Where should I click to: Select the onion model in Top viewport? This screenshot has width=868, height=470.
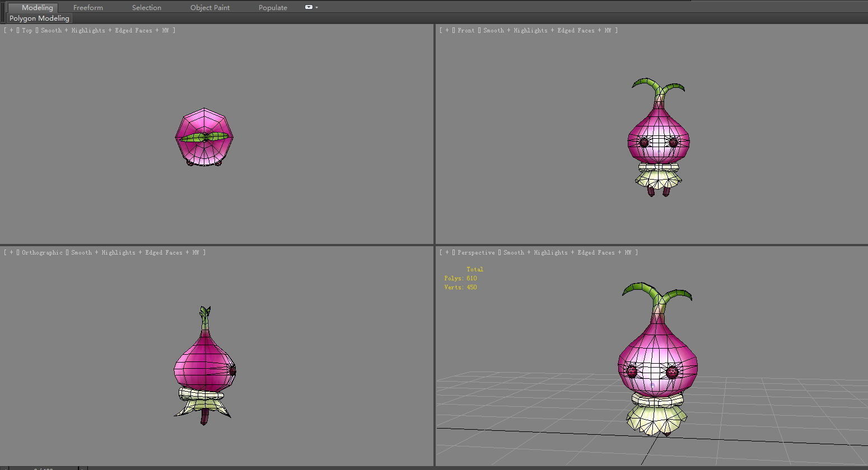pos(204,137)
